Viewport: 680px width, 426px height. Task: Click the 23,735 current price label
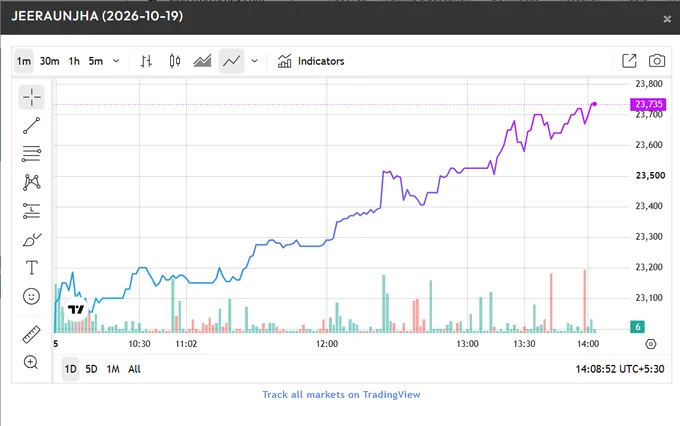(648, 104)
